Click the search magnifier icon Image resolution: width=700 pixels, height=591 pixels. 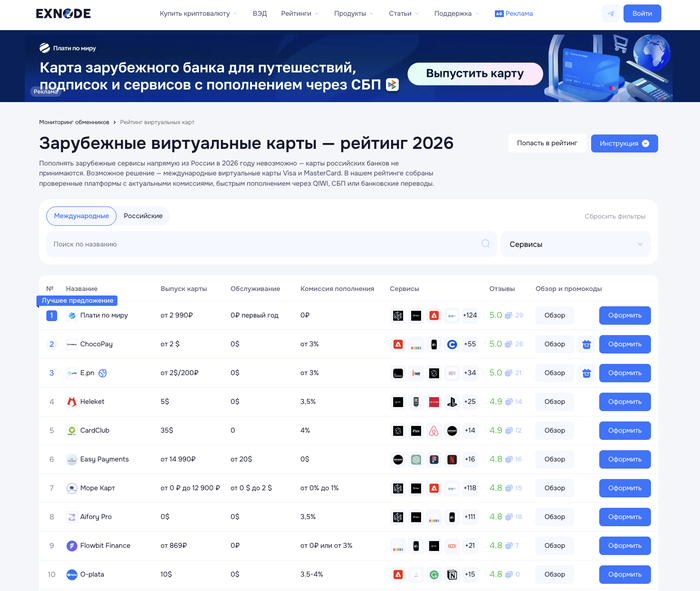[486, 244]
